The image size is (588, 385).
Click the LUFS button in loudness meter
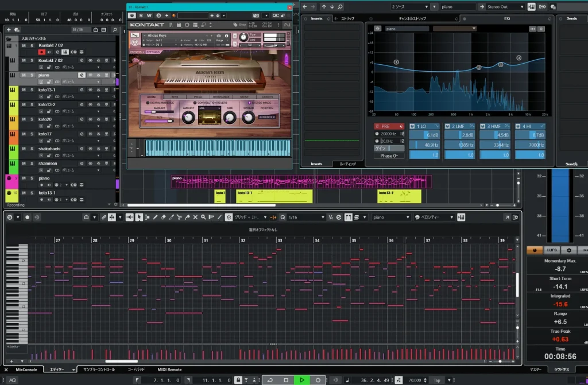[x=552, y=250]
